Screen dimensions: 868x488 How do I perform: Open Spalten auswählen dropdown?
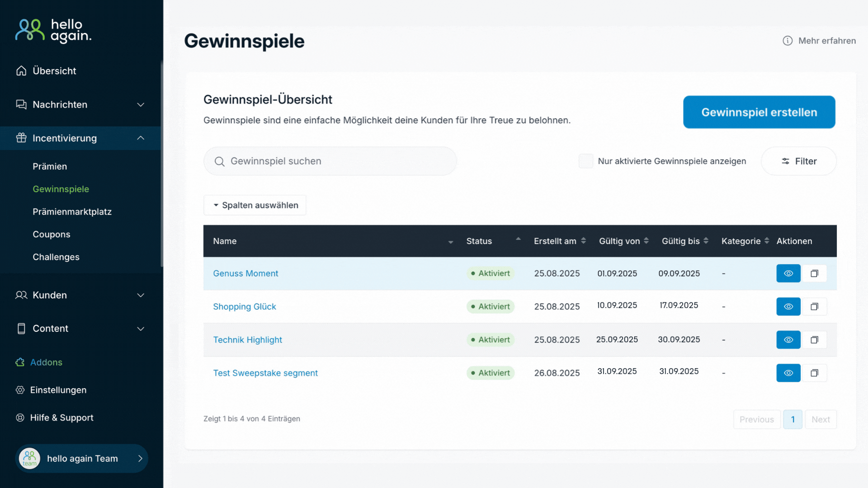[x=255, y=205]
